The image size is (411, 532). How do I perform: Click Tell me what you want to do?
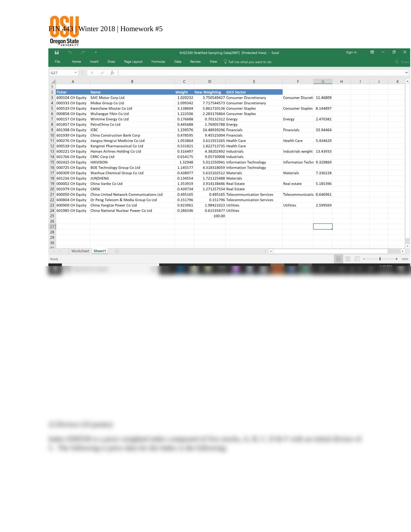click(248, 62)
